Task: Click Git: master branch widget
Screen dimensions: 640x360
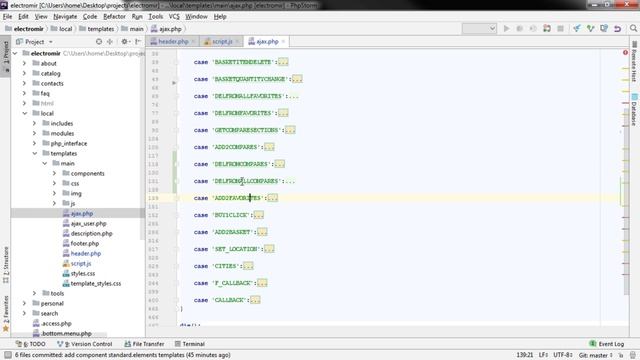Action: pos(595,355)
